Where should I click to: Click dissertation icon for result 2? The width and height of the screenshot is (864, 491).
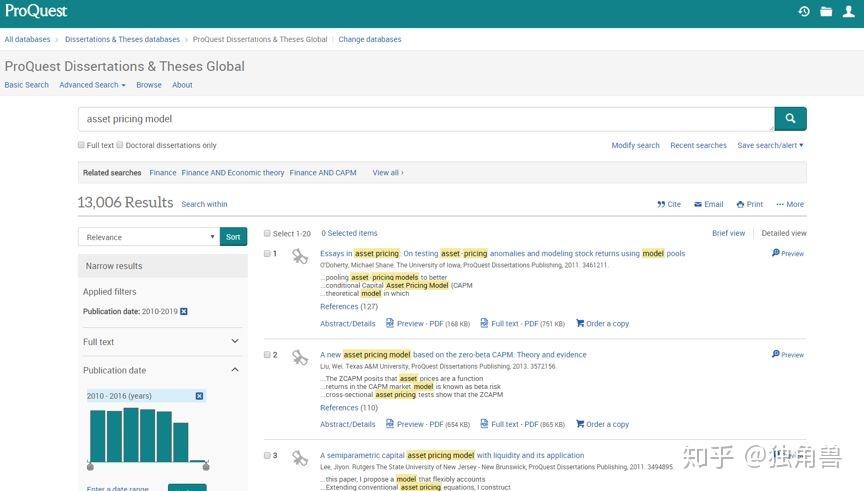tap(300, 358)
